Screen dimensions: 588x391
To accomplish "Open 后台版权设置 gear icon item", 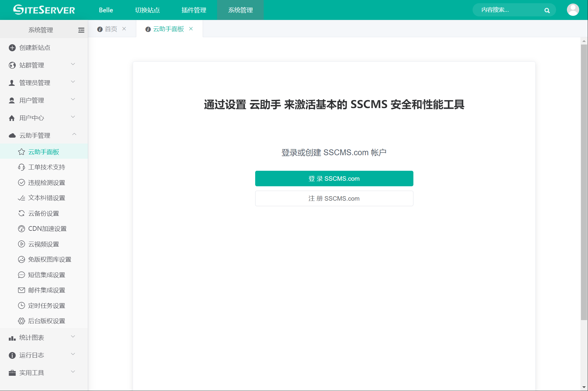I will (21, 321).
